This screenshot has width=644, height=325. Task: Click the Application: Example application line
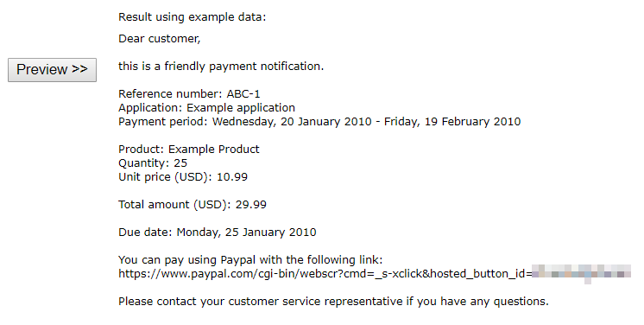tap(206, 108)
